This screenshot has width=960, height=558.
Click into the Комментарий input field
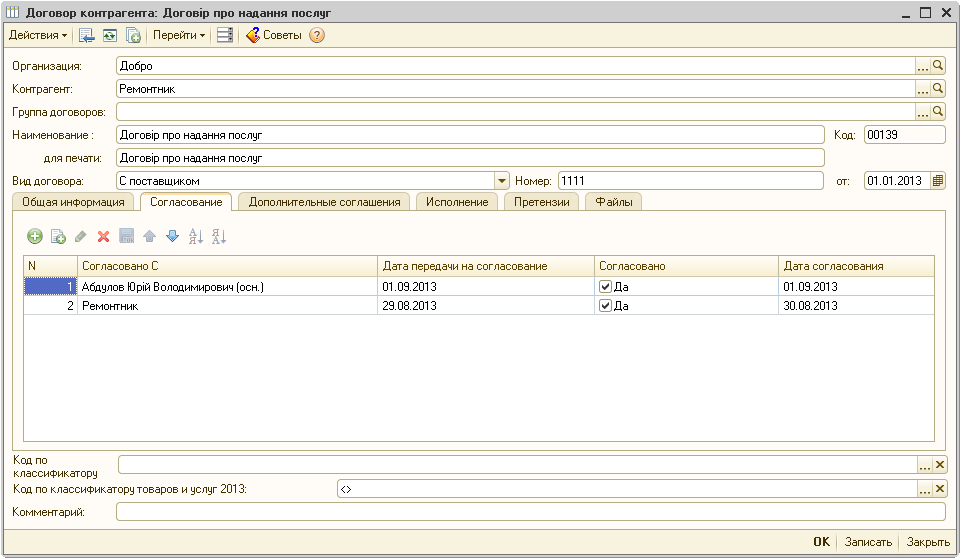pyautogui.click(x=530, y=512)
